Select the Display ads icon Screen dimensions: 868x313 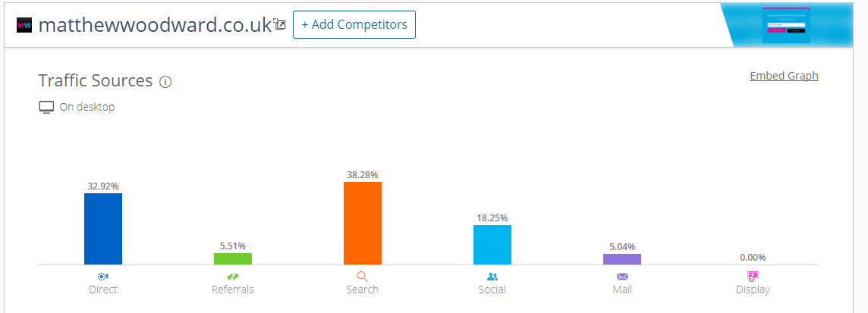(x=753, y=276)
